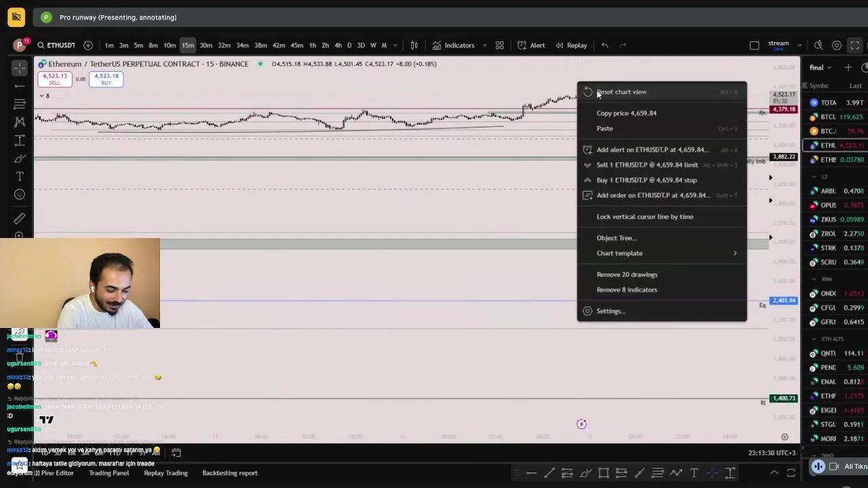The height and width of the screenshot is (488, 868).
Task: Open the layout grid templates icon
Action: [500, 45]
